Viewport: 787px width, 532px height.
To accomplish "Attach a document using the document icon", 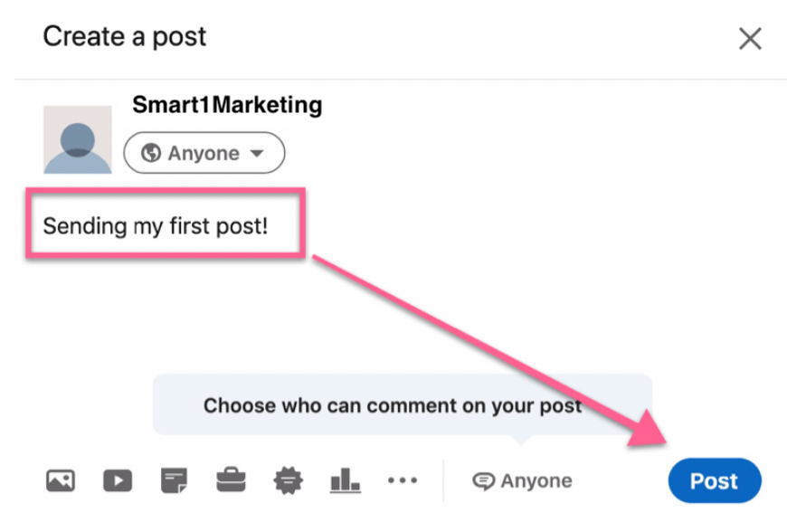I will coord(174,480).
